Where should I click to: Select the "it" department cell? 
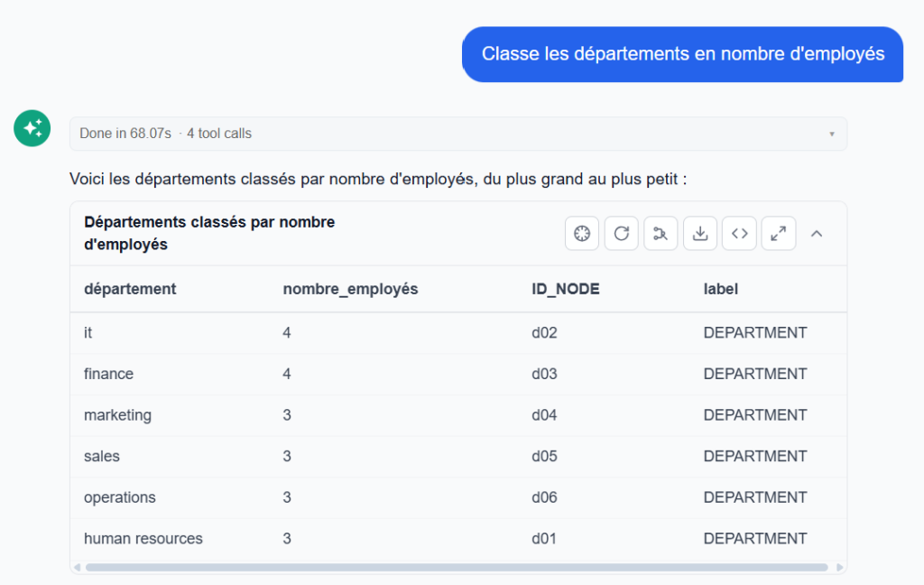88,332
